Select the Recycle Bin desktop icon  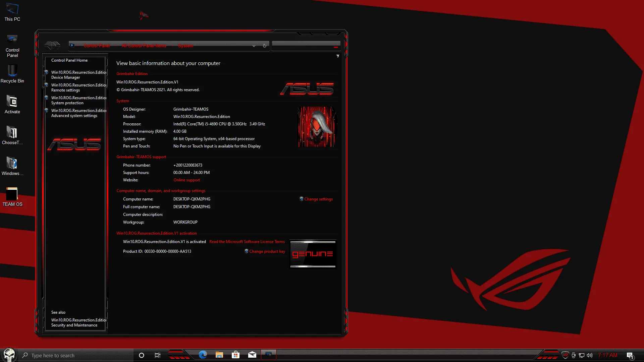click(x=12, y=74)
